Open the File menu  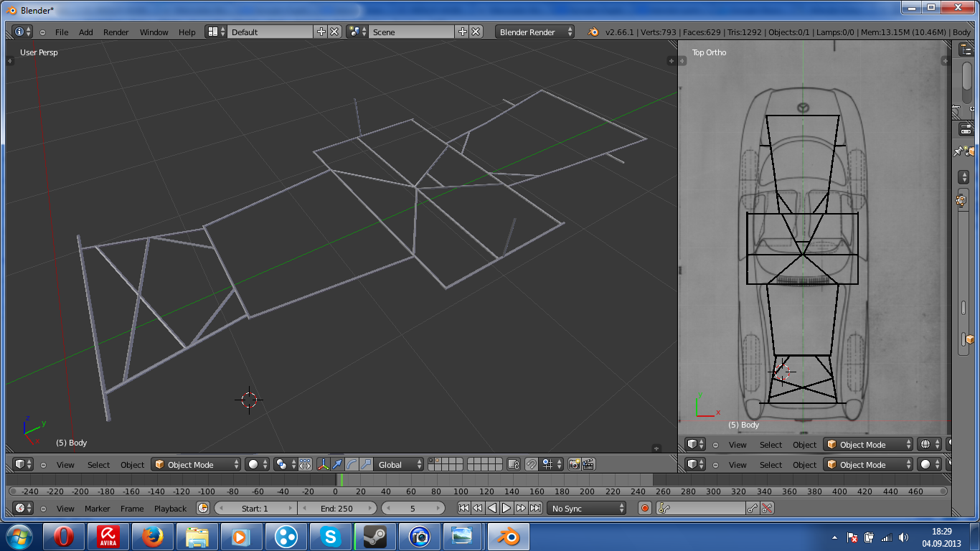62,32
